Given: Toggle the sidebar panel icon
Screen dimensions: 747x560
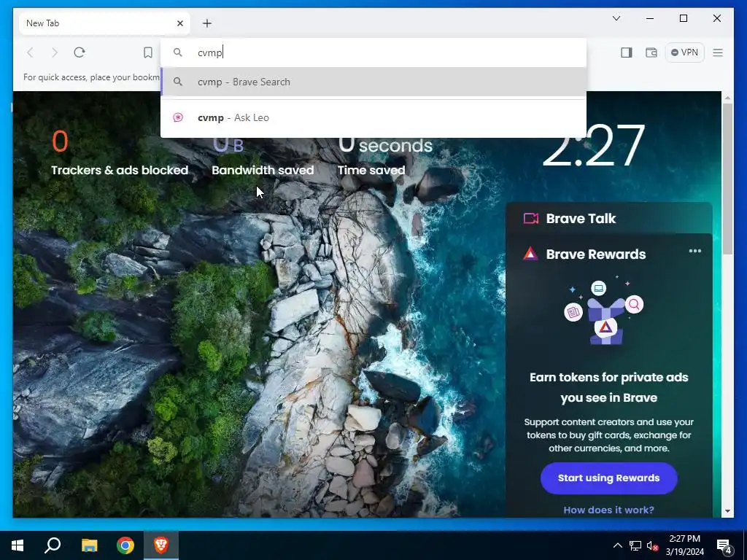Looking at the screenshot, I should [627, 52].
